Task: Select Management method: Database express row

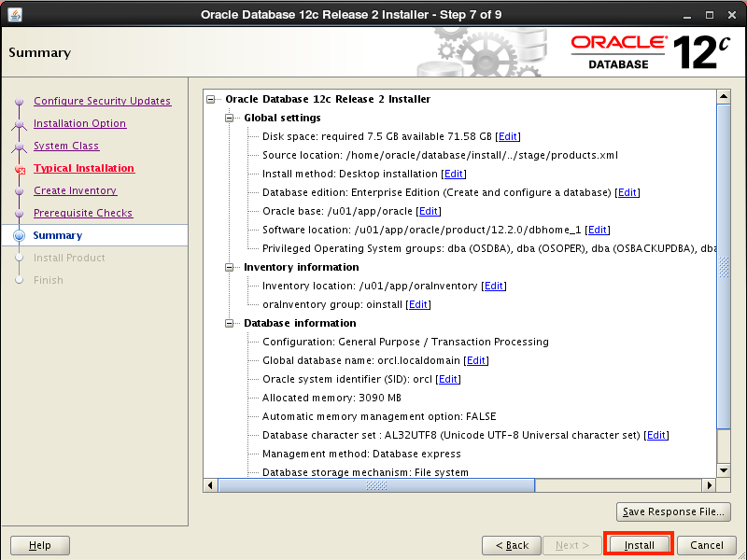Action: tap(361, 454)
